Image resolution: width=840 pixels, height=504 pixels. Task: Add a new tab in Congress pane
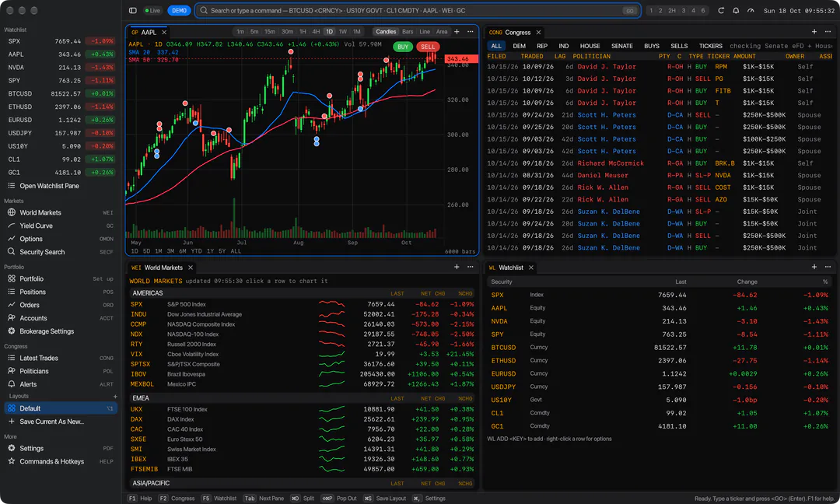point(814,32)
